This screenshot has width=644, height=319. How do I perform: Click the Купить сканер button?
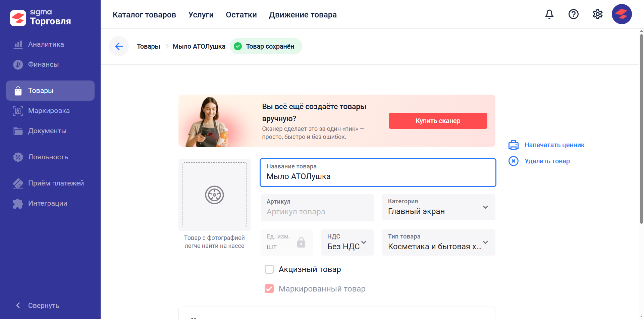438,121
